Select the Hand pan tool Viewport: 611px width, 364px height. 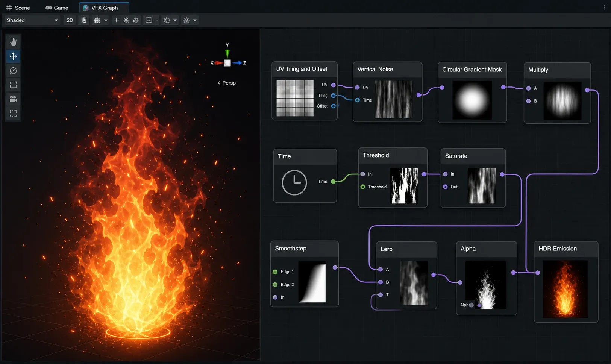13,42
